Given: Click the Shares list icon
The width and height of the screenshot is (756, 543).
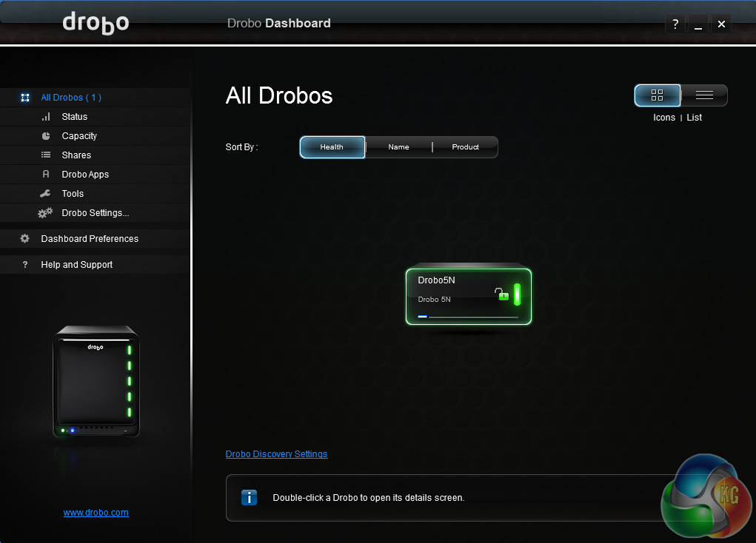Looking at the screenshot, I should click(46, 155).
